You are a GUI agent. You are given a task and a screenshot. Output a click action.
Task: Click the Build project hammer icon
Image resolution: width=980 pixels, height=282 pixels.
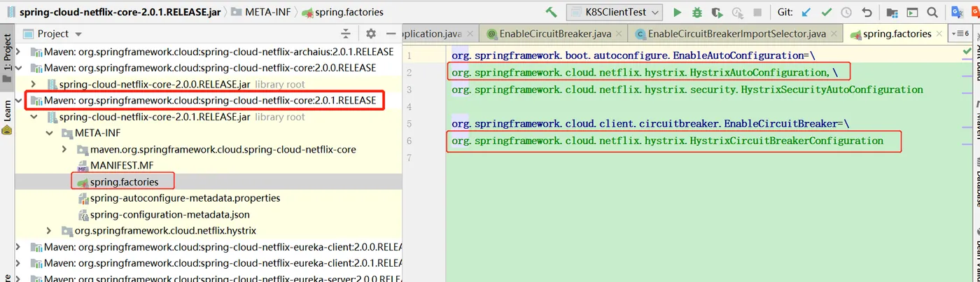[x=552, y=12]
